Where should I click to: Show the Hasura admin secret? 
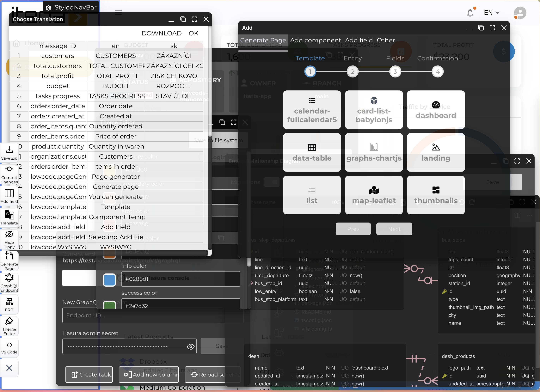190,346
